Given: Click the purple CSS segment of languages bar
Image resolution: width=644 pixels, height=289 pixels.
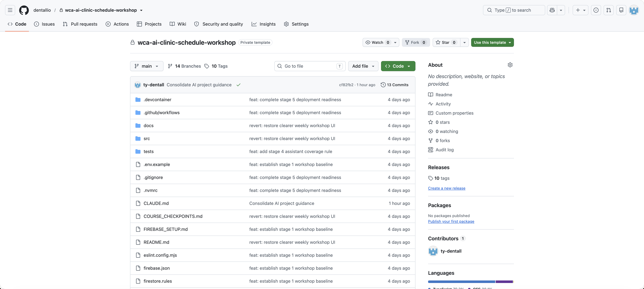Looking at the screenshot, I should (x=504, y=282).
